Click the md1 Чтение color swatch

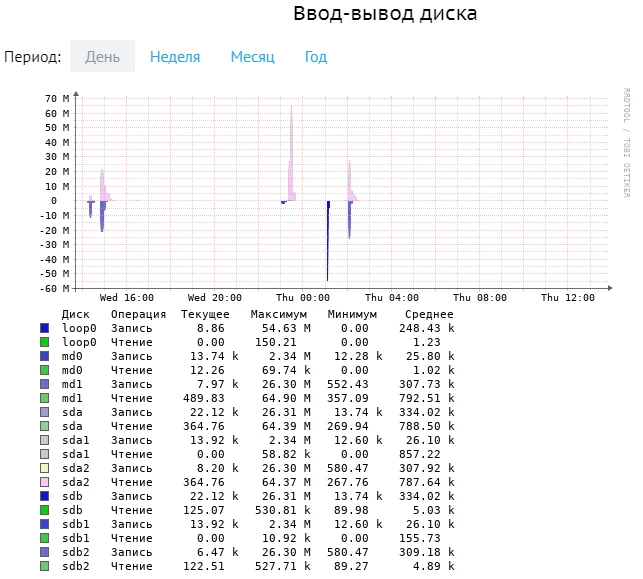45,398
